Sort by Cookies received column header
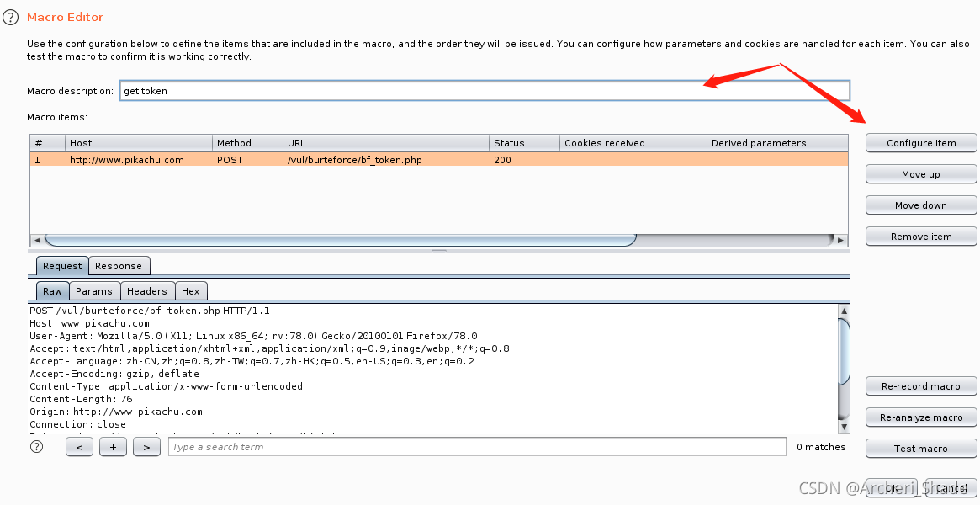This screenshot has height=505, width=980. pyautogui.click(x=633, y=143)
